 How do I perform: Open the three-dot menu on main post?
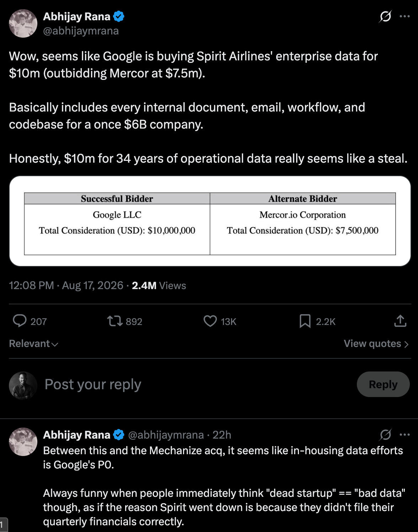coord(405,16)
